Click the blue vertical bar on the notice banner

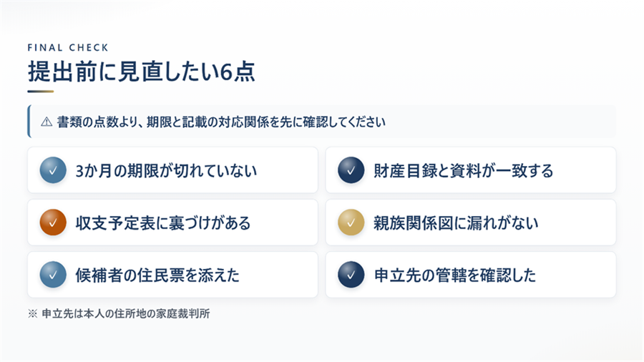(x=29, y=121)
